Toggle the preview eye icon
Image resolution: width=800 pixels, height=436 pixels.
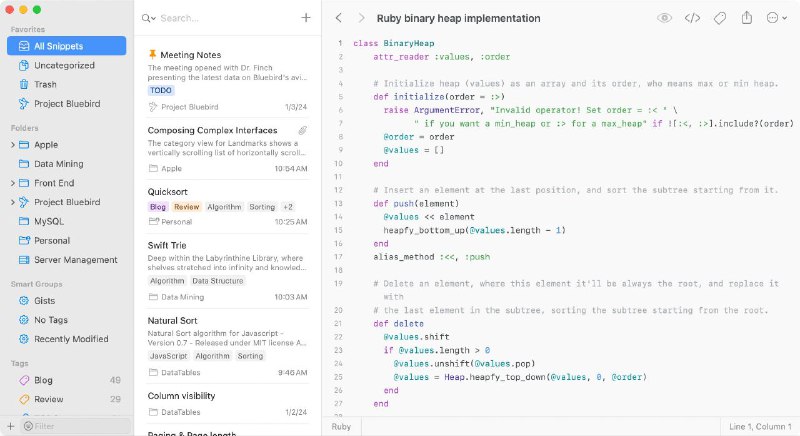click(x=664, y=18)
